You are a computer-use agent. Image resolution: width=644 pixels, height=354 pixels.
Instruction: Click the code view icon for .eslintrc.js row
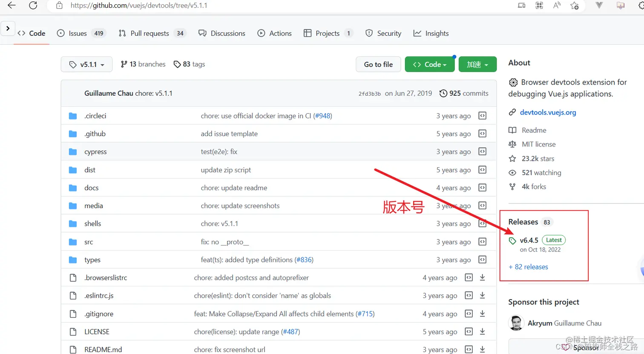coord(469,295)
